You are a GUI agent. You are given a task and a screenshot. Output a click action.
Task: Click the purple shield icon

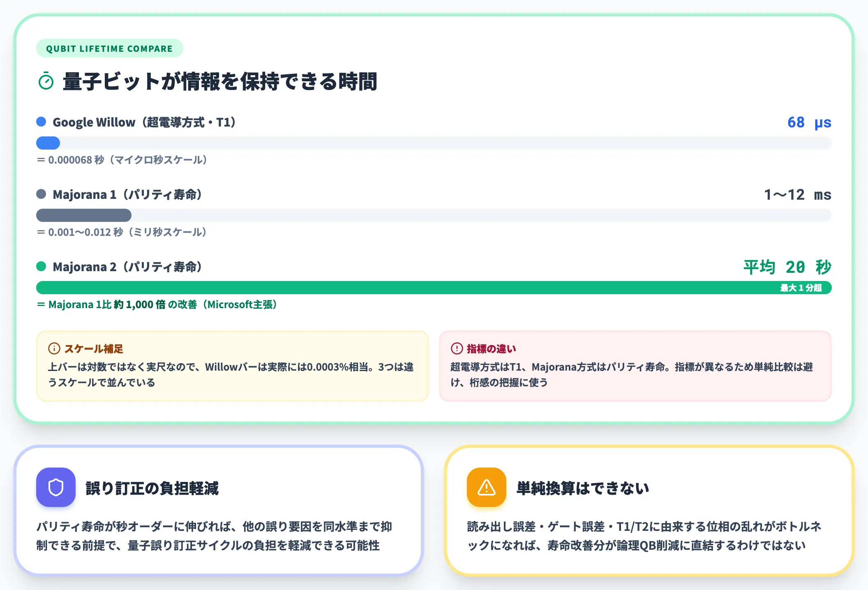coord(56,487)
